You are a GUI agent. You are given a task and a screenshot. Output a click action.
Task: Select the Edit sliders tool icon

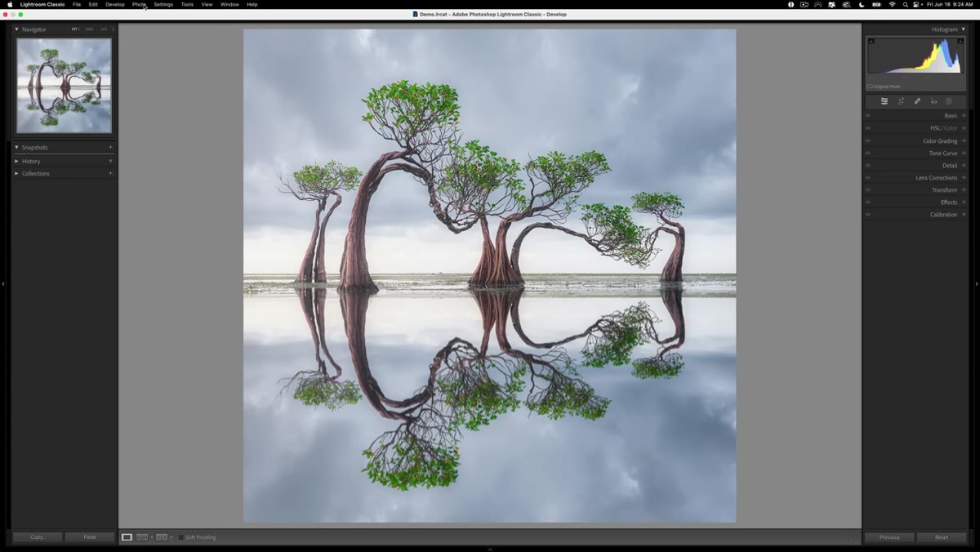click(x=884, y=101)
